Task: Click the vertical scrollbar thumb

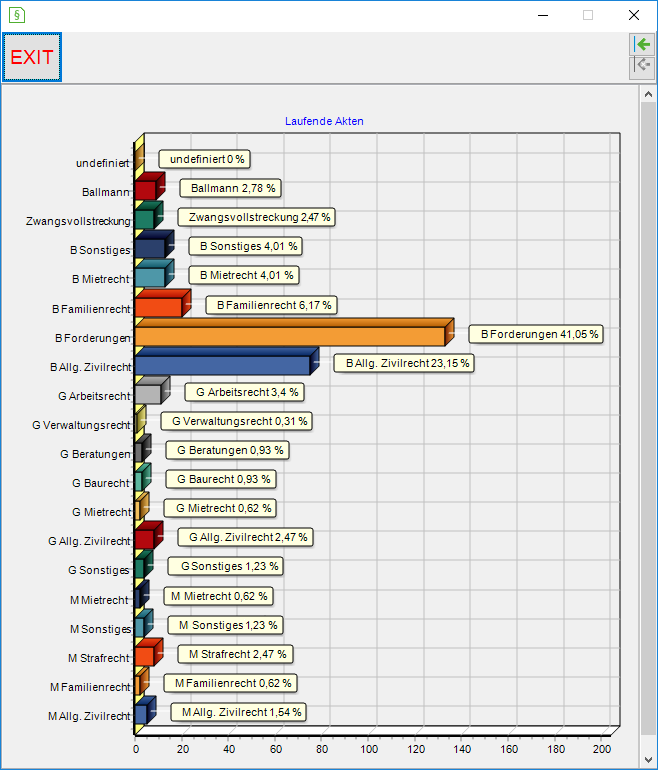Action: coord(648,417)
